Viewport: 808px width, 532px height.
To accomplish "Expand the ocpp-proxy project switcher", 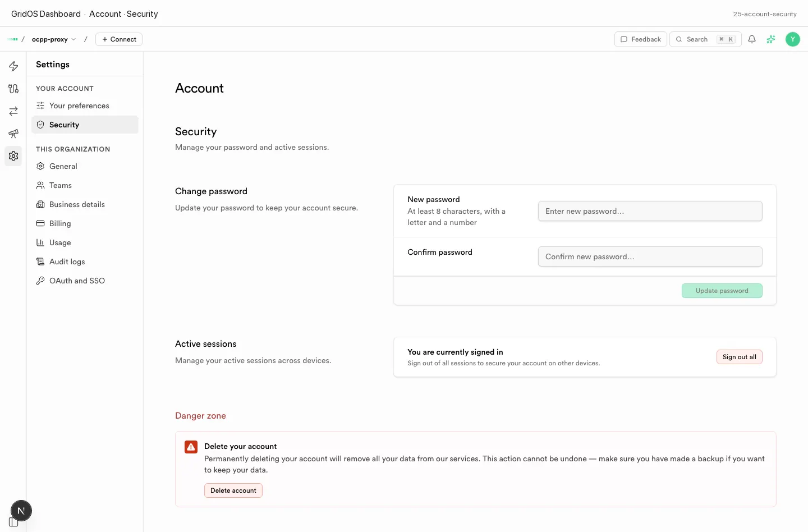I will (54, 39).
